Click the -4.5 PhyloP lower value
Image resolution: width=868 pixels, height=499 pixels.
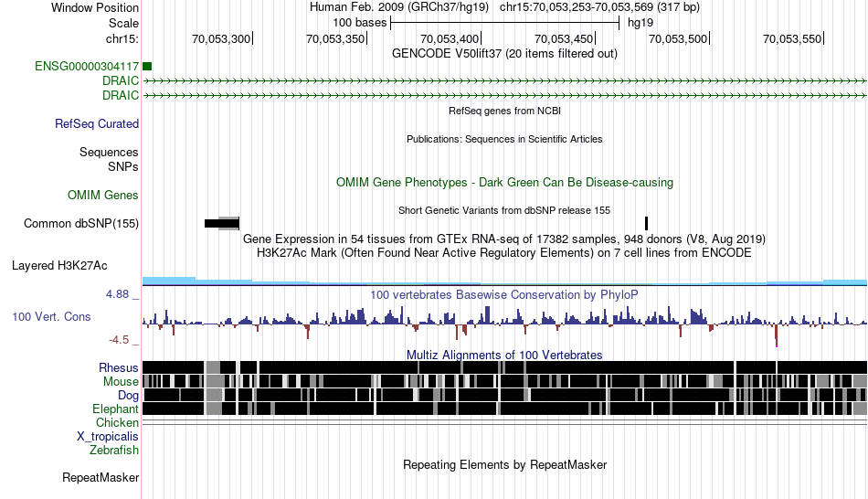tap(119, 339)
